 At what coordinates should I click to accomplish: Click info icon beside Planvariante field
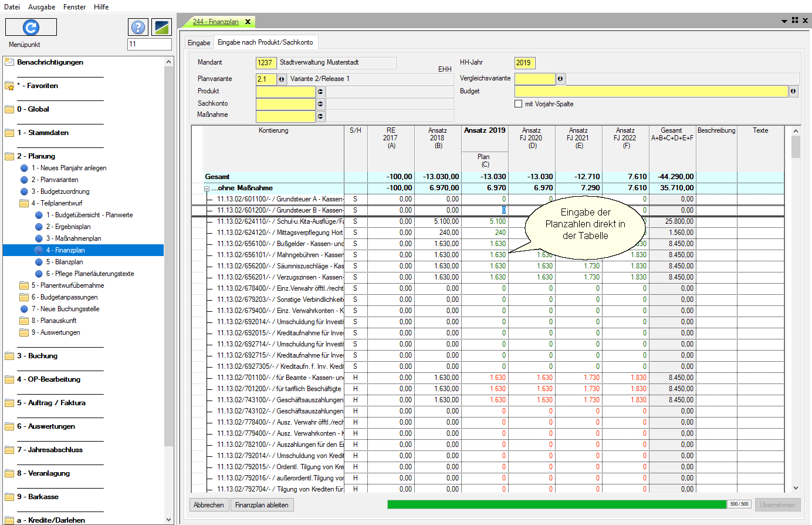282,79
